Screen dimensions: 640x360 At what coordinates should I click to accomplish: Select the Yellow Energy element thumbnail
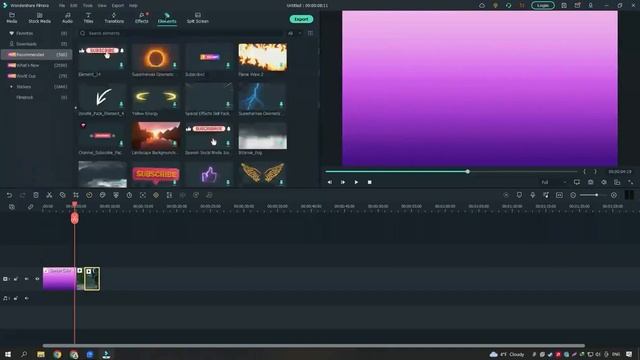pos(156,97)
